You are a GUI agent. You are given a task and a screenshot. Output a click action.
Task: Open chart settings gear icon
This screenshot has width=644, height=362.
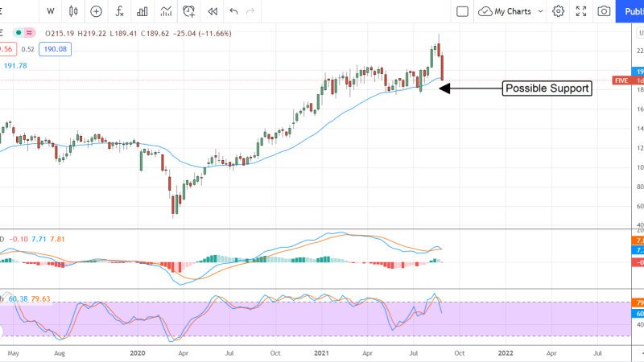(x=558, y=11)
